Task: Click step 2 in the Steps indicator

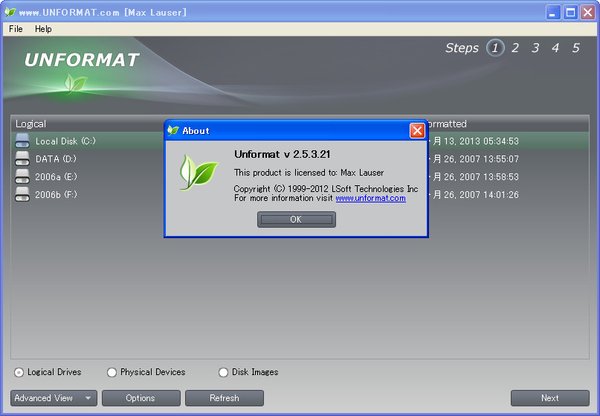Action: coord(515,48)
